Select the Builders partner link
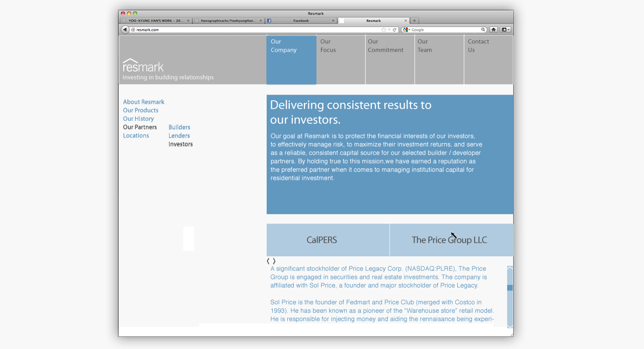 (179, 127)
